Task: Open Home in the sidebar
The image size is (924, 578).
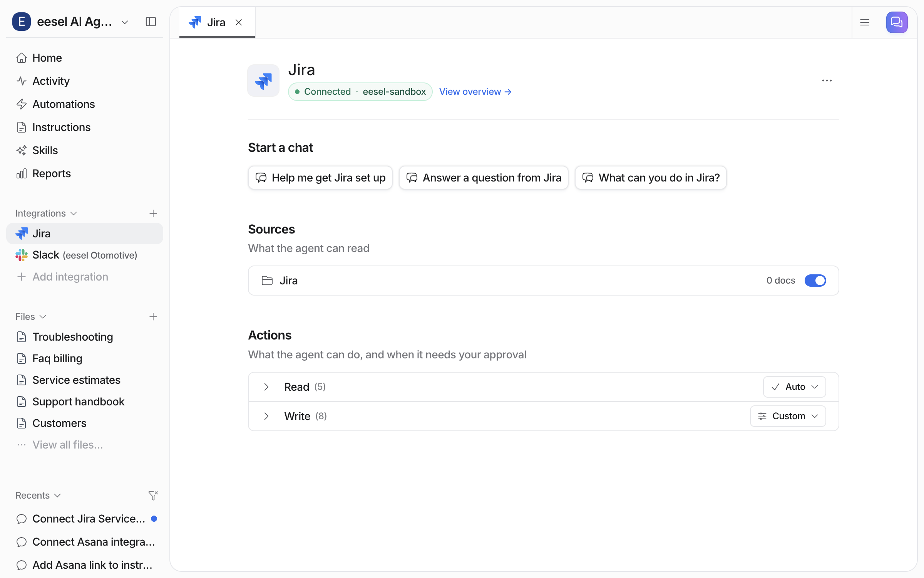Action: (85, 58)
